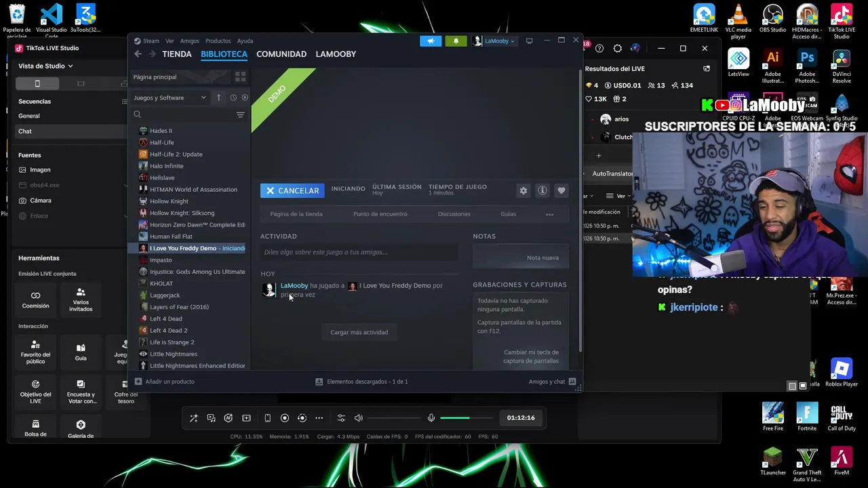Viewport: 868px width, 488px height.
Task: Click the recent activity clock icon
Action: coord(233,98)
